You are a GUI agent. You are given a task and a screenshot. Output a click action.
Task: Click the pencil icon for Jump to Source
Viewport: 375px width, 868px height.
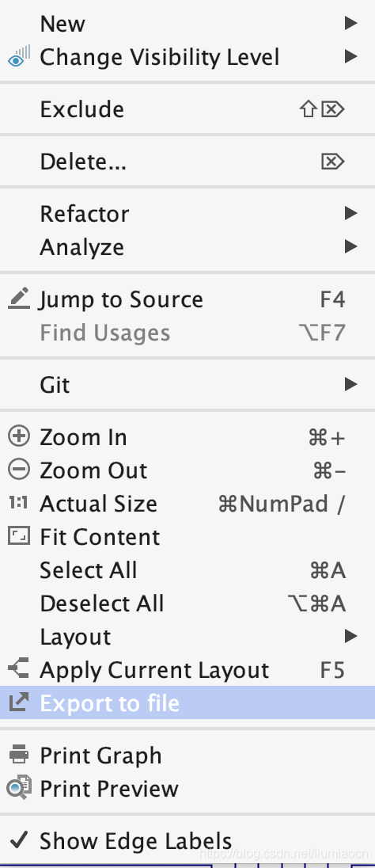[19, 299]
